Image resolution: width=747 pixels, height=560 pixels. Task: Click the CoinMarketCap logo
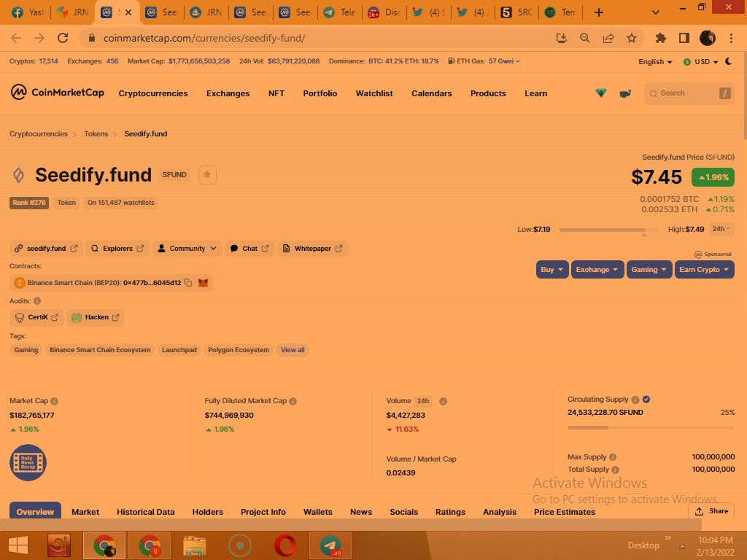tap(57, 93)
